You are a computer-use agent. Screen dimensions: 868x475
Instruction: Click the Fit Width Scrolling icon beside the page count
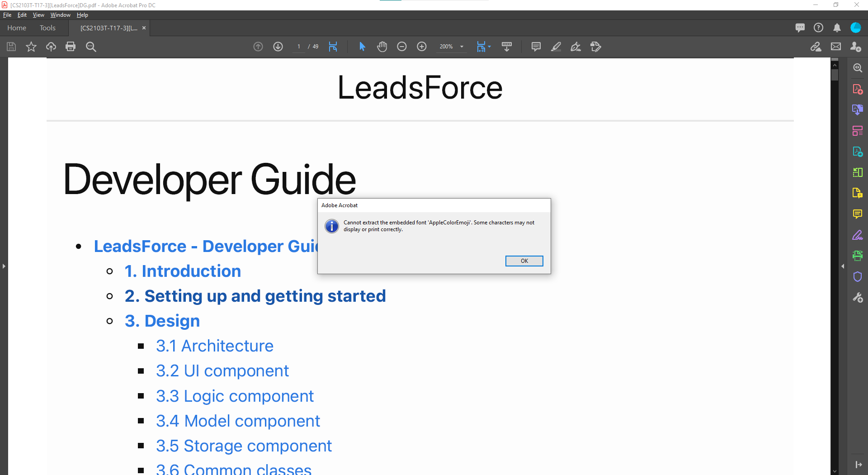point(333,47)
